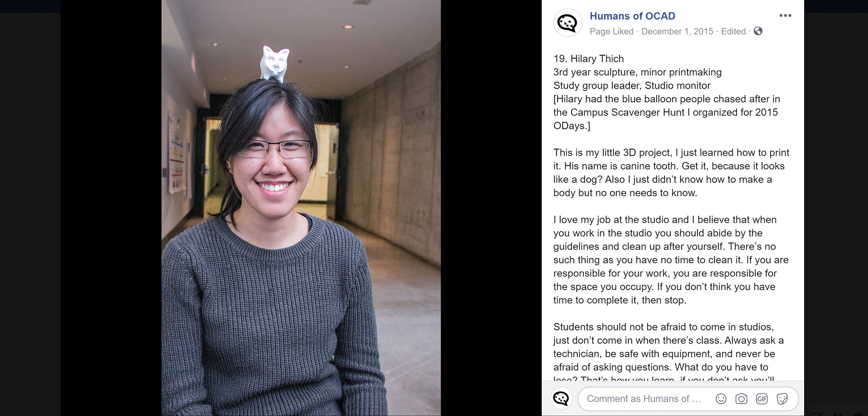Toggle the Page Liked status
The width and height of the screenshot is (868, 416).
tap(611, 31)
